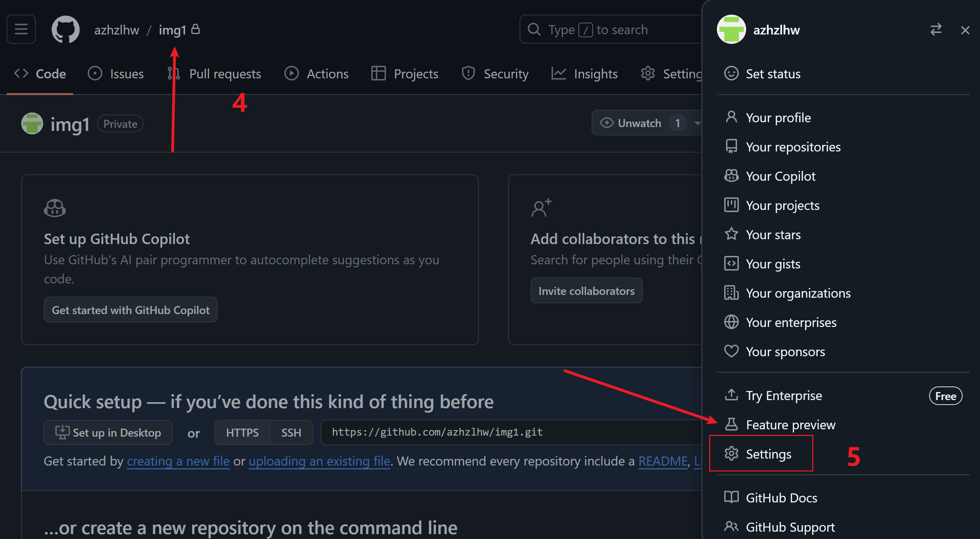Viewport: 980px width, 539px height.
Task: Click Set up in Desktop
Action: click(x=108, y=433)
